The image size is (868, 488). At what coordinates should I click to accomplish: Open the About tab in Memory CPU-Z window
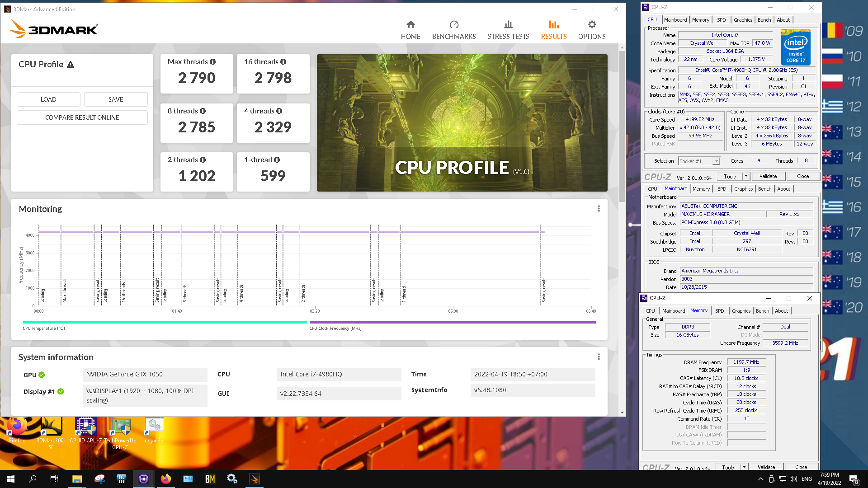781,311
